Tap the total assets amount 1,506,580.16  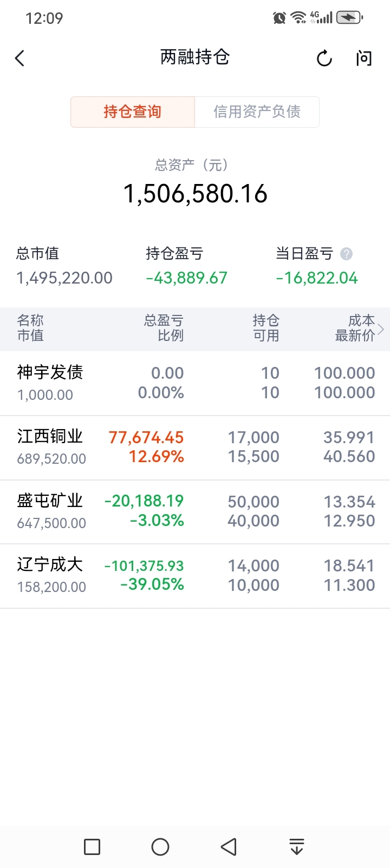point(195,194)
